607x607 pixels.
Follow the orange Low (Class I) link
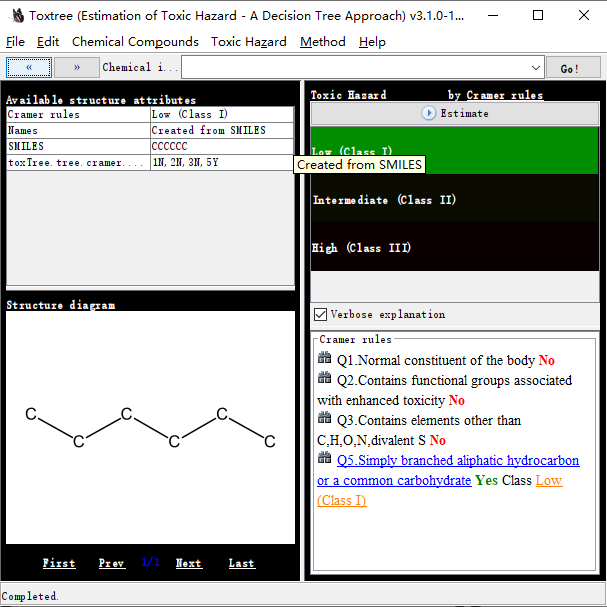[548, 481]
